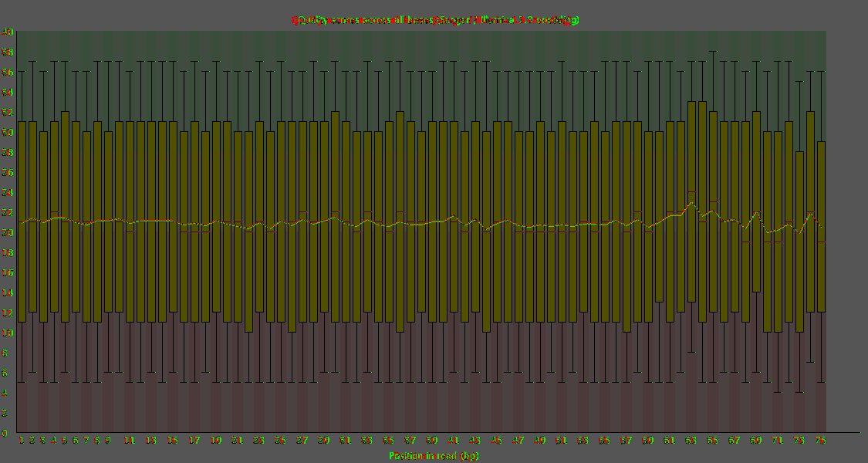
Task: Click x-axis position label 37
Action: [410, 441]
